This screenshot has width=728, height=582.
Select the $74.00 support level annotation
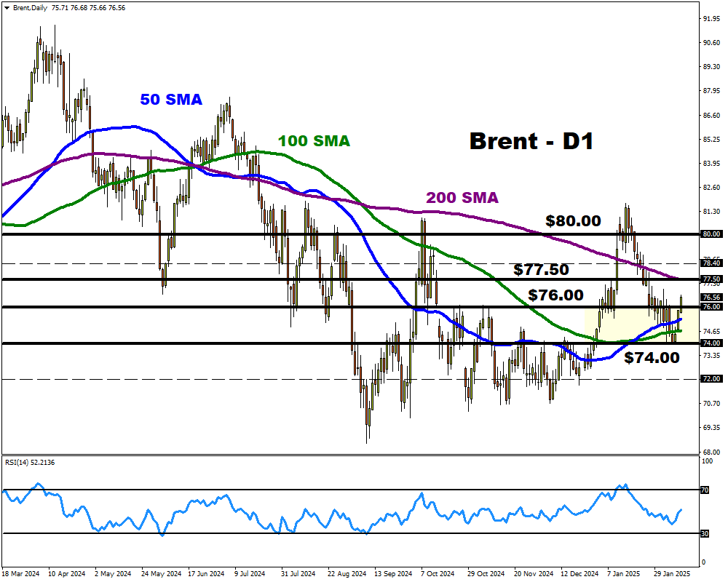pos(652,357)
